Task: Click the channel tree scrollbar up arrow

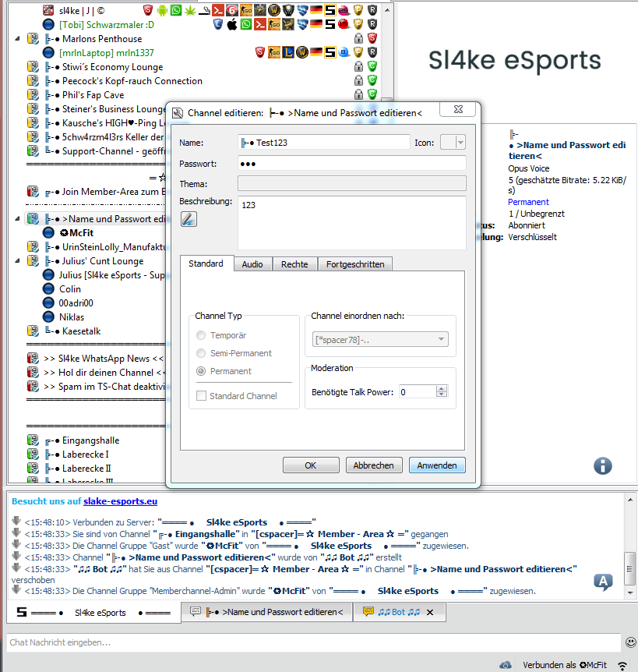Action: [387, 10]
